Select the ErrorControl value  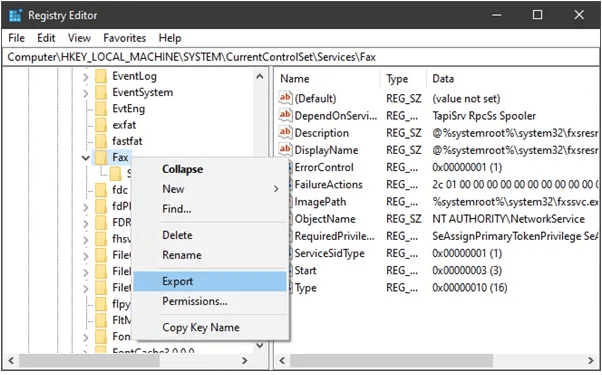[324, 167]
